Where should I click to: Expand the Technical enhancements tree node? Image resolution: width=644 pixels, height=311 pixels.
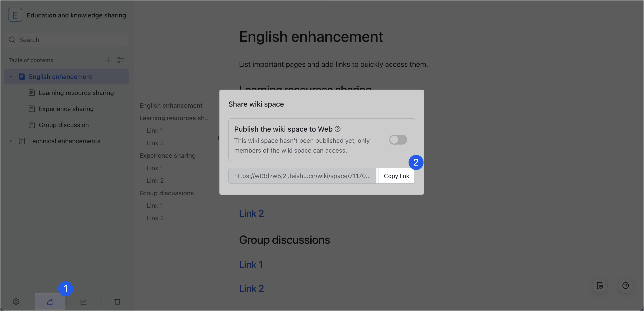11,141
